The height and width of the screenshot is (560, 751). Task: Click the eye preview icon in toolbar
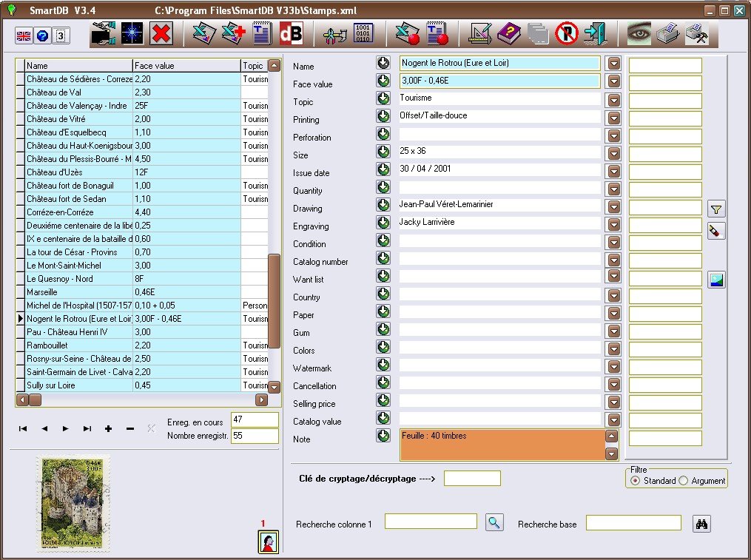coord(639,33)
